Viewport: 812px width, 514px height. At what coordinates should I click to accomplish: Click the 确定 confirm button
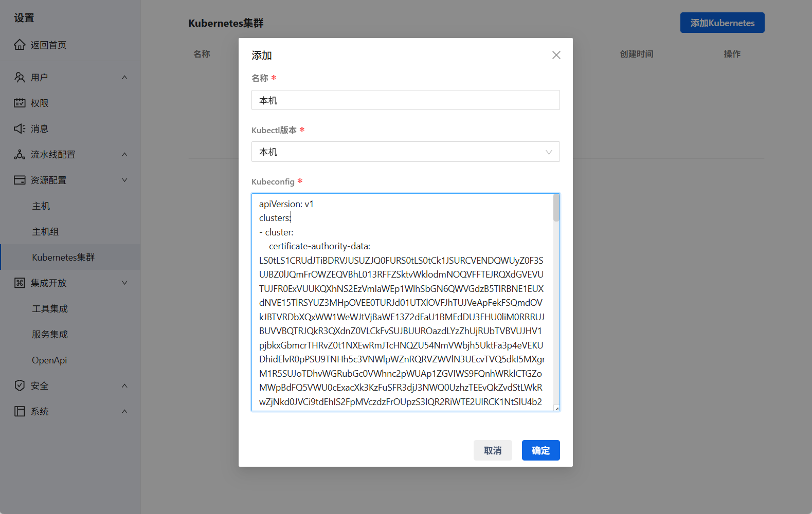click(x=540, y=450)
